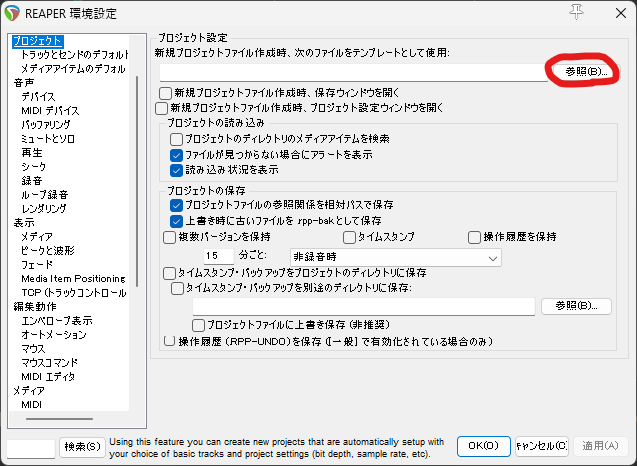This screenshot has height=466, width=637.
Task: Select プロジェクト in the settings tree
Action: click(x=37, y=41)
